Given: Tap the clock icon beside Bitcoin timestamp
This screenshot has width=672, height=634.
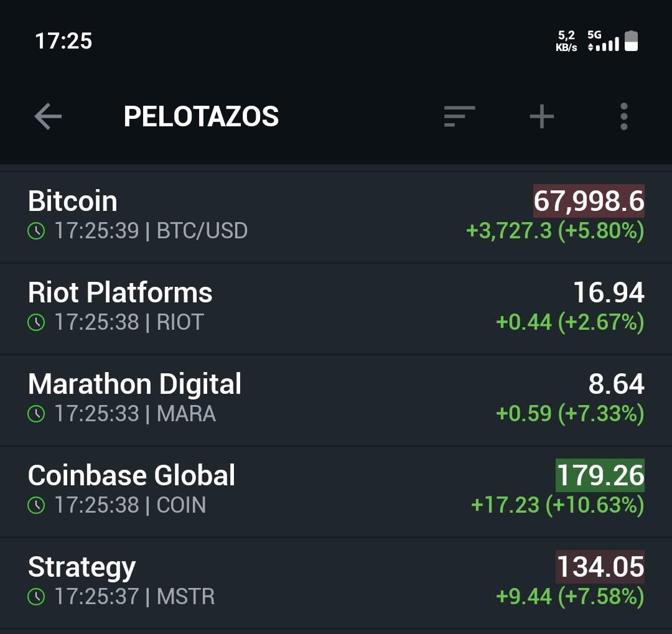Looking at the screenshot, I should click(x=37, y=231).
